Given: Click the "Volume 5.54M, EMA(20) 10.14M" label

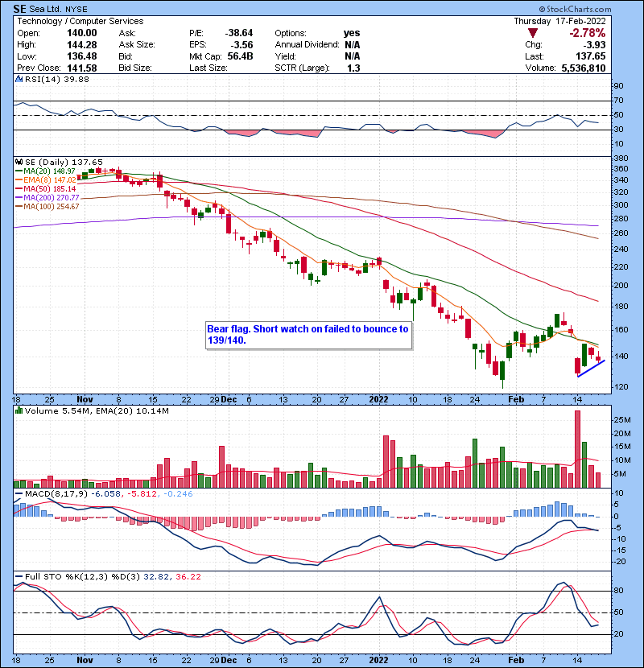Looking at the screenshot, I should click(97, 410).
